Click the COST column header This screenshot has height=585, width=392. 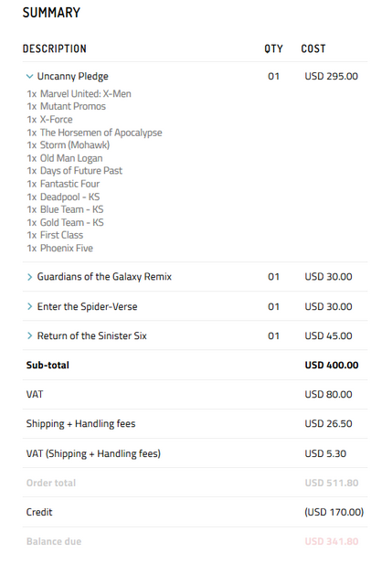pyautogui.click(x=313, y=48)
